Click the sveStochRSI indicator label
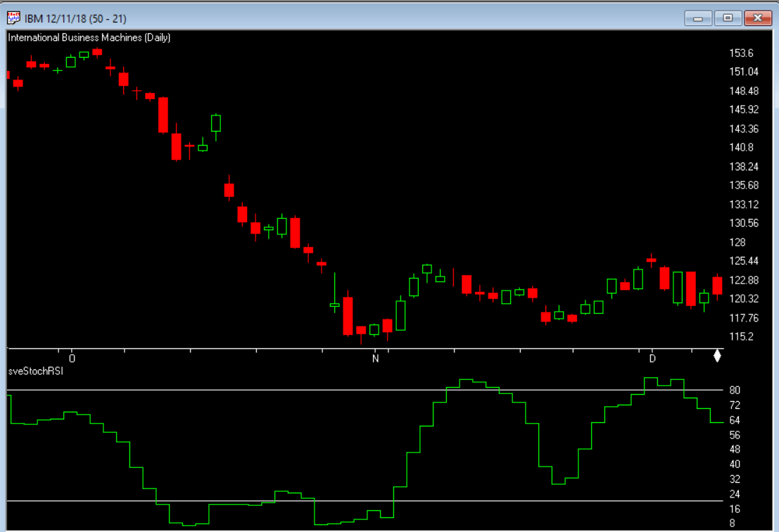The width and height of the screenshot is (779, 532). click(36, 371)
